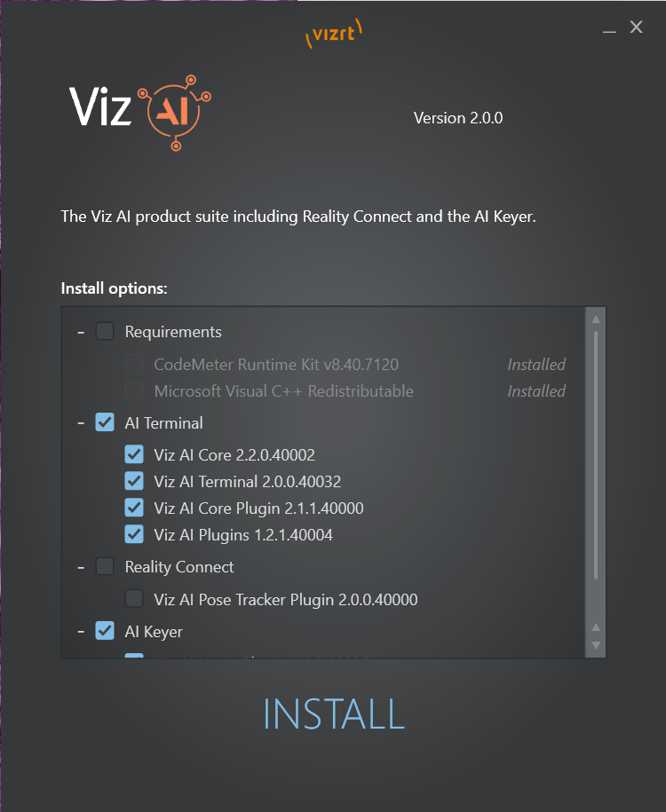The width and height of the screenshot is (666, 812).
Task: Collapse the AI Keyer group
Action: pos(81,632)
